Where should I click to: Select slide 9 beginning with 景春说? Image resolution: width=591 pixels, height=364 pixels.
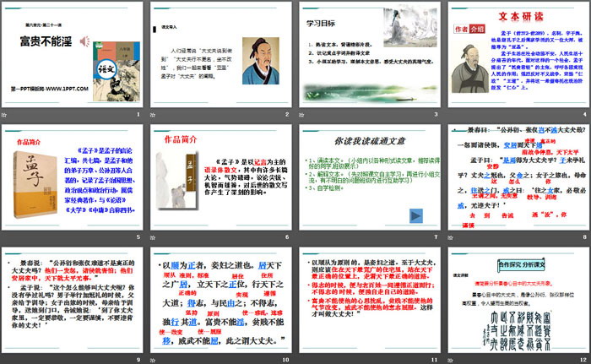coord(72,300)
